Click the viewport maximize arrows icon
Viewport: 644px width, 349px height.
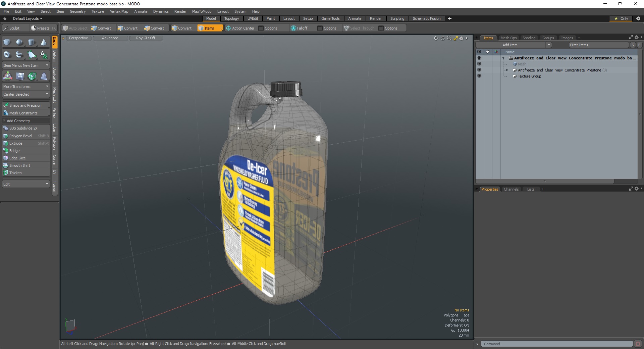coord(455,38)
